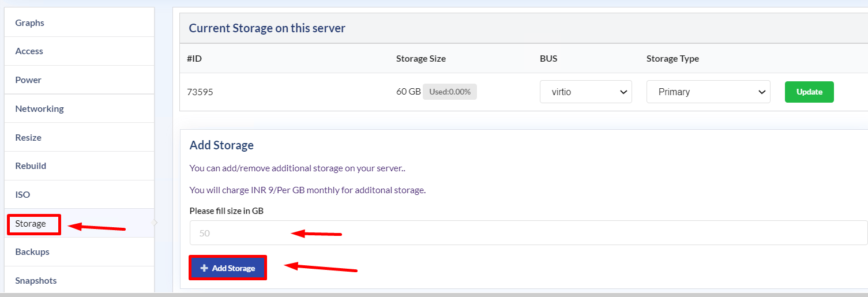Go to the Access section

click(79, 51)
